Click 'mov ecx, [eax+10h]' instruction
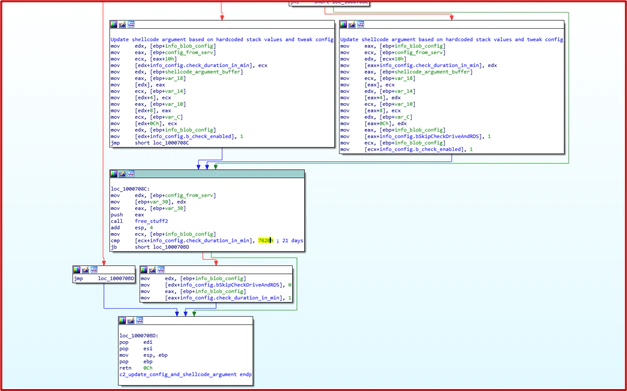 (144, 59)
